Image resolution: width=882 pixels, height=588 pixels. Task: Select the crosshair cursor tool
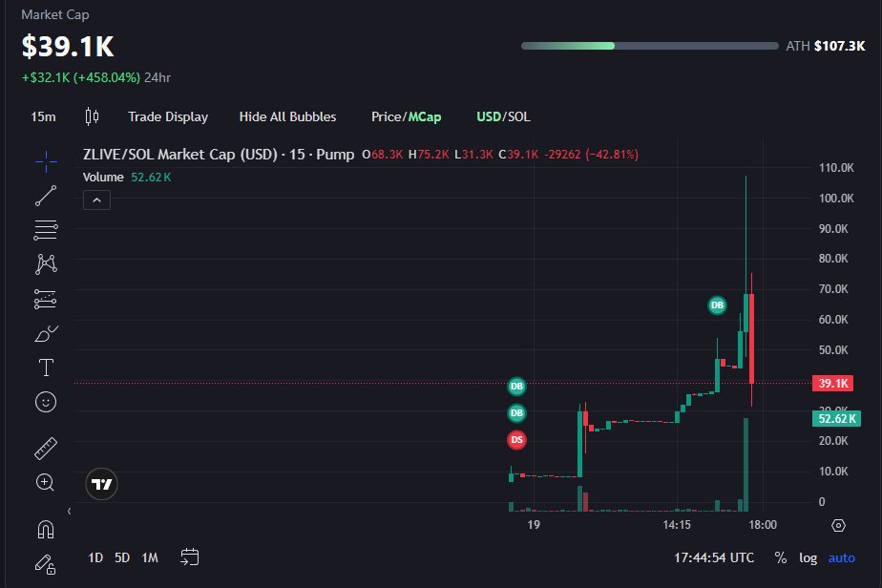(x=45, y=162)
